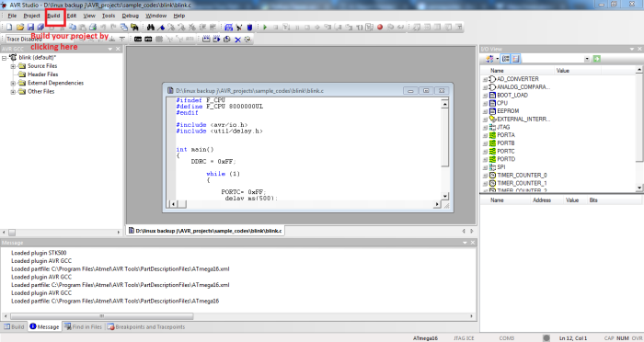The width and height of the screenshot is (644, 342).
Task: Select the JTAG entry in I/O View
Action: pos(503,127)
